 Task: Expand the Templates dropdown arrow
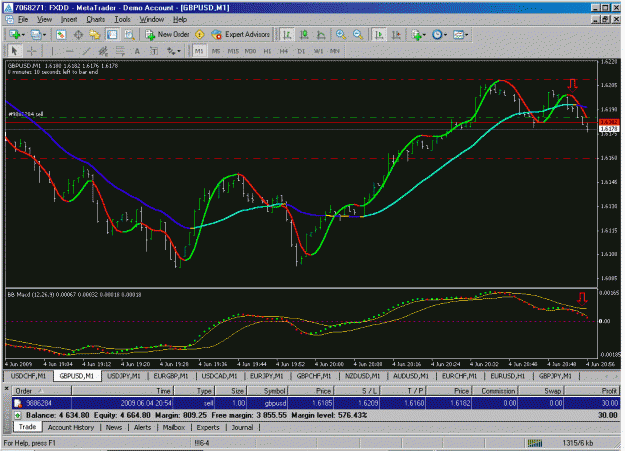(466, 35)
